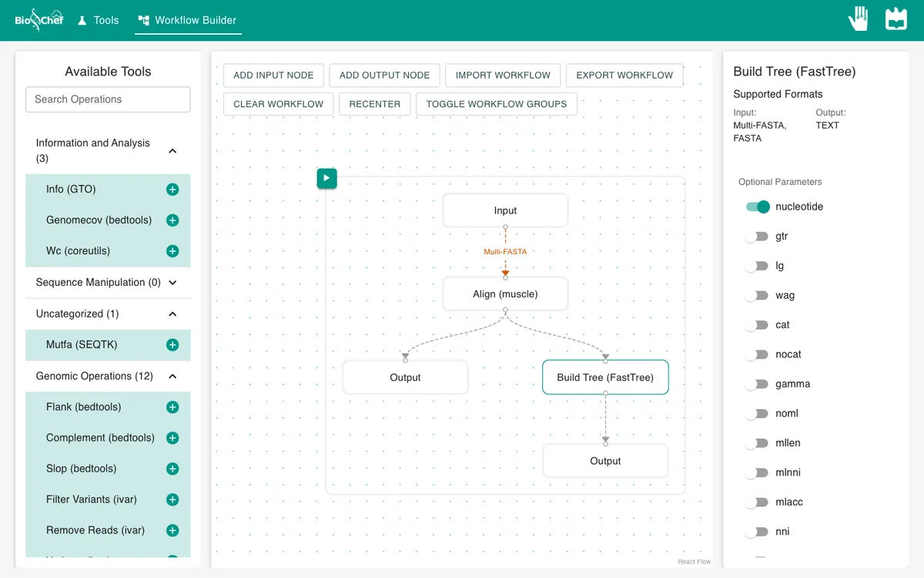Screen dimensions: 924x578
Task: Select the Input node
Action: 505,210
